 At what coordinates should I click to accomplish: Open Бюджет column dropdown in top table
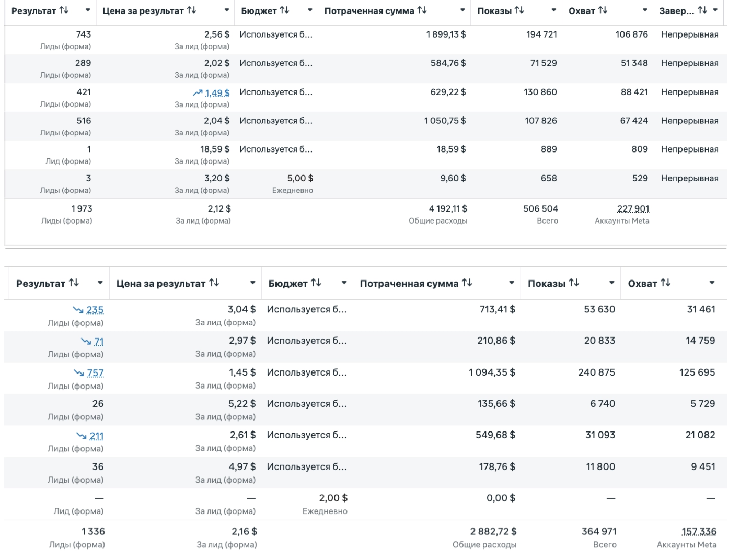coord(310,10)
